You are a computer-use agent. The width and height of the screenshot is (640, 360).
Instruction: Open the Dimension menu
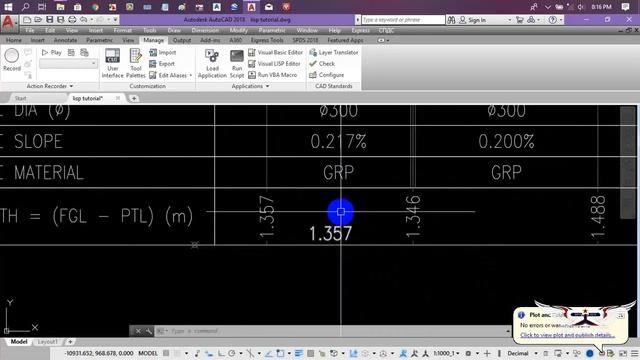pos(205,30)
